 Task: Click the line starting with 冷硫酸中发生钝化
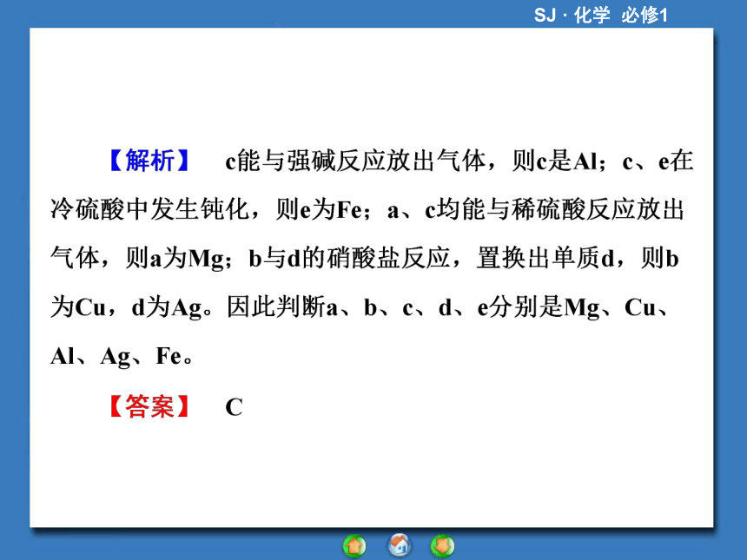click(x=367, y=209)
